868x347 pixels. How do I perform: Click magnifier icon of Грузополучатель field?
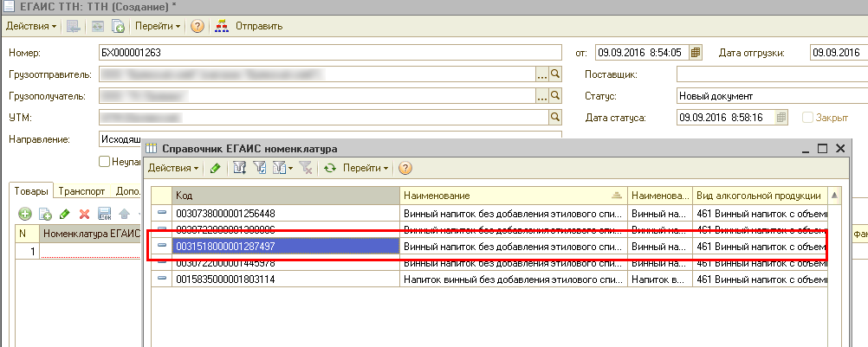[x=555, y=95]
